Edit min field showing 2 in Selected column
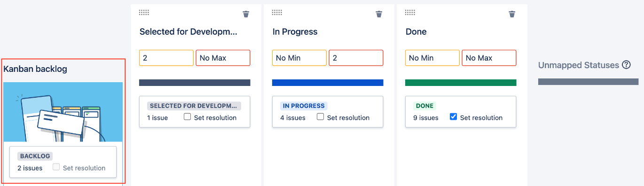The image size is (644, 186). point(166,58)
